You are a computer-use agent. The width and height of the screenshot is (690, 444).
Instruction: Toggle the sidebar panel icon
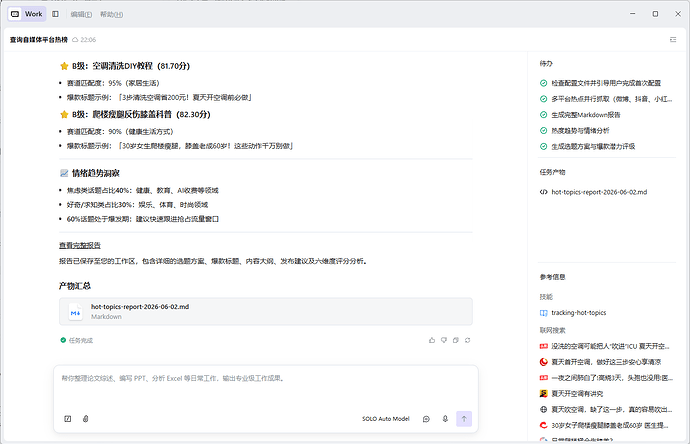tap(55, 14)
